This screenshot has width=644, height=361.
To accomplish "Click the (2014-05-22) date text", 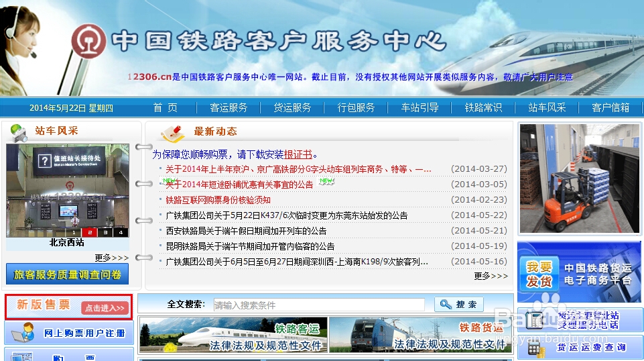I will [x=479, y=215].
